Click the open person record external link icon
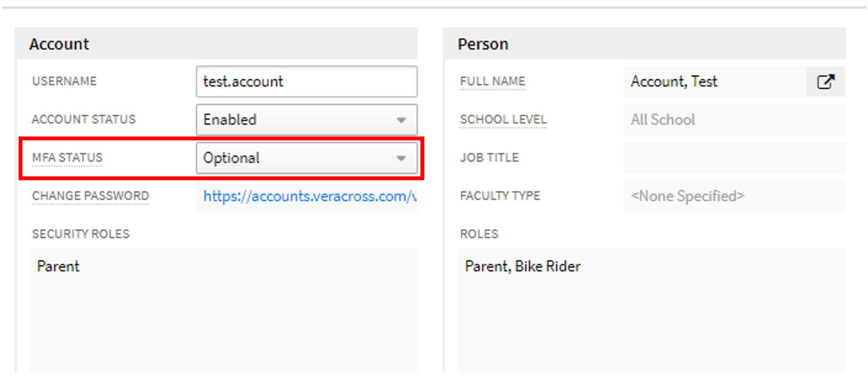868x392 pixels. pos(825,81)
